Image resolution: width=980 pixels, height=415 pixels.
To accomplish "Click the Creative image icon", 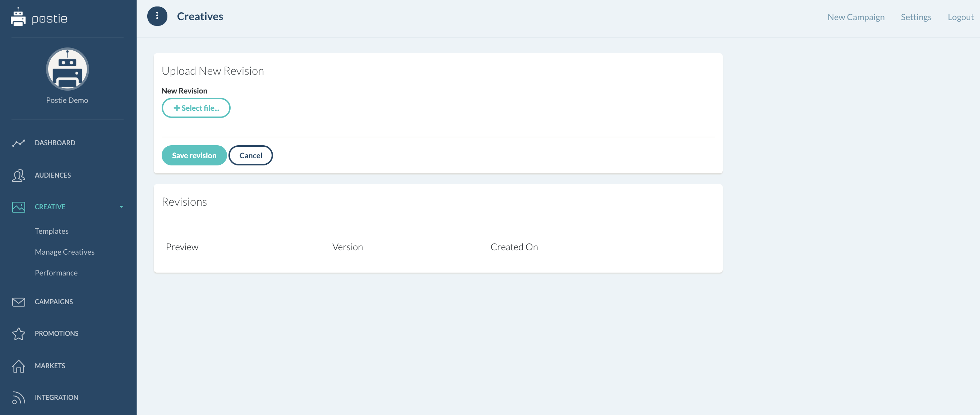I will (18, 207).
